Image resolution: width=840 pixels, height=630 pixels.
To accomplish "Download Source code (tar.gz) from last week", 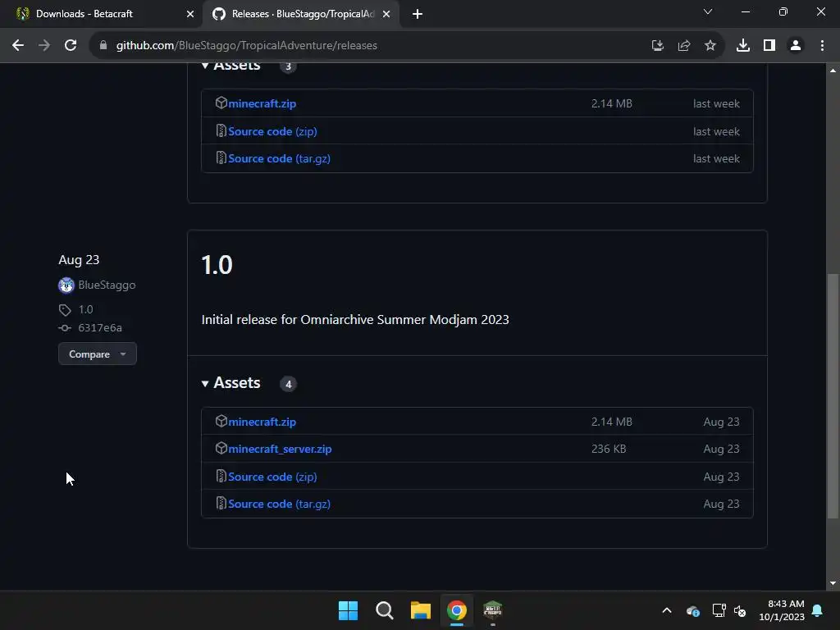I will [279, 158].
